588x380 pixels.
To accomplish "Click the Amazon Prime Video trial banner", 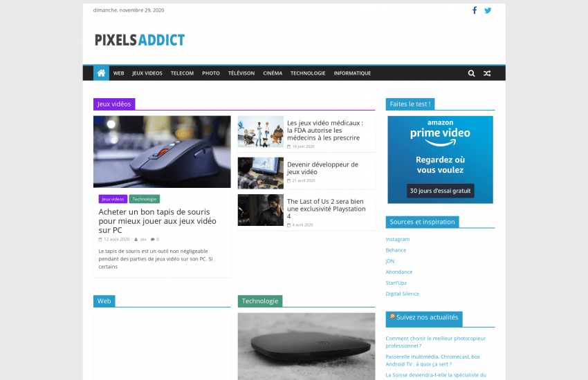I will click(440, 160).
